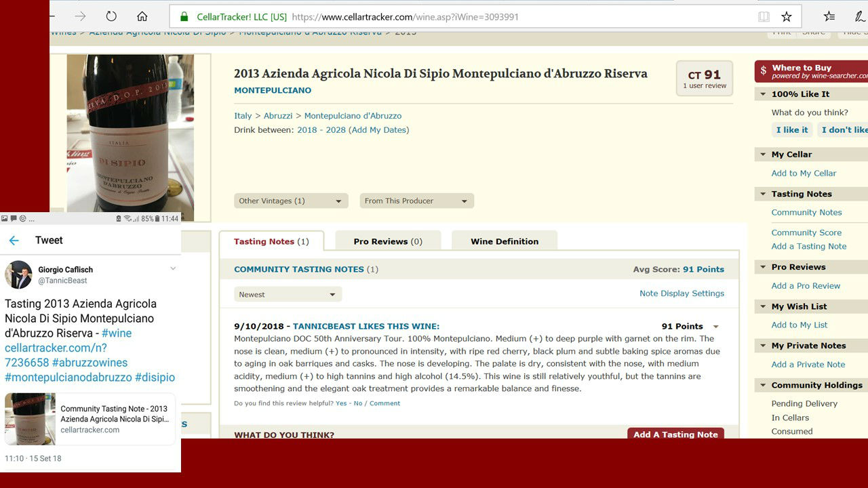868x488 pixels.
Task: Collapse the My Cellar sidebar section
Action: [763, 155]
